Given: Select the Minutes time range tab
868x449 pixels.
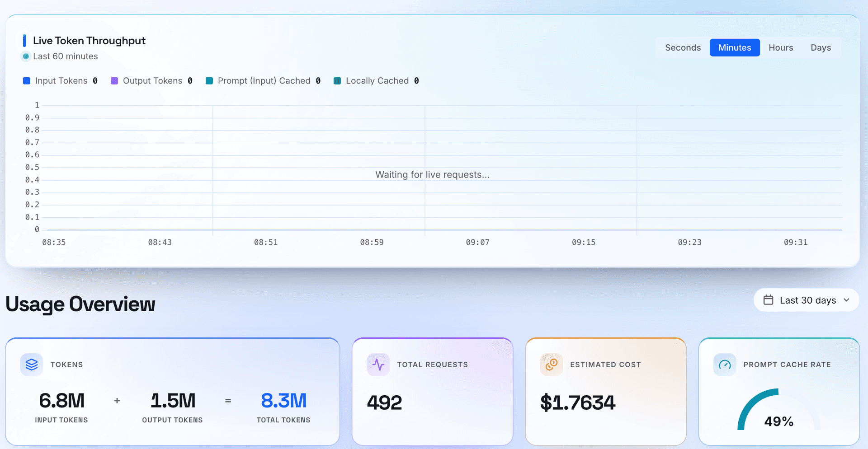Looking at the screenshot, I should [735, 47].
